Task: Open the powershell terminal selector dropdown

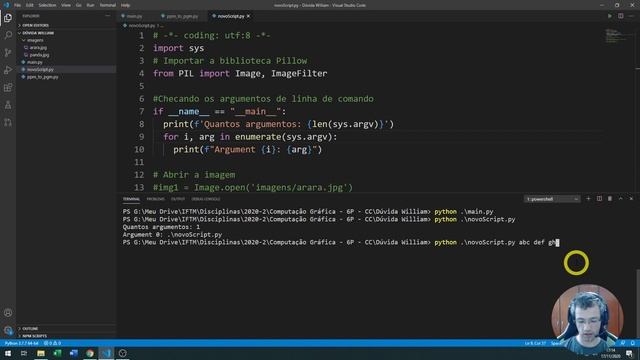Action: click(551, 199)
